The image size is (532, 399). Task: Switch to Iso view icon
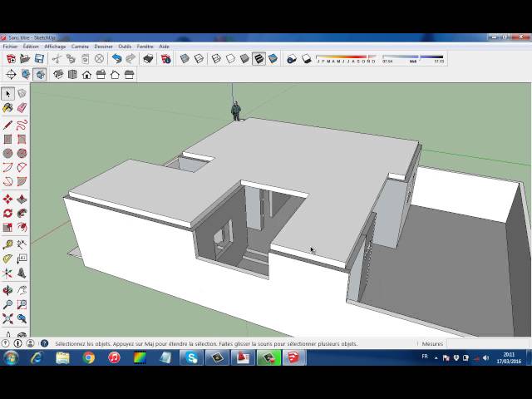(59, 75)
